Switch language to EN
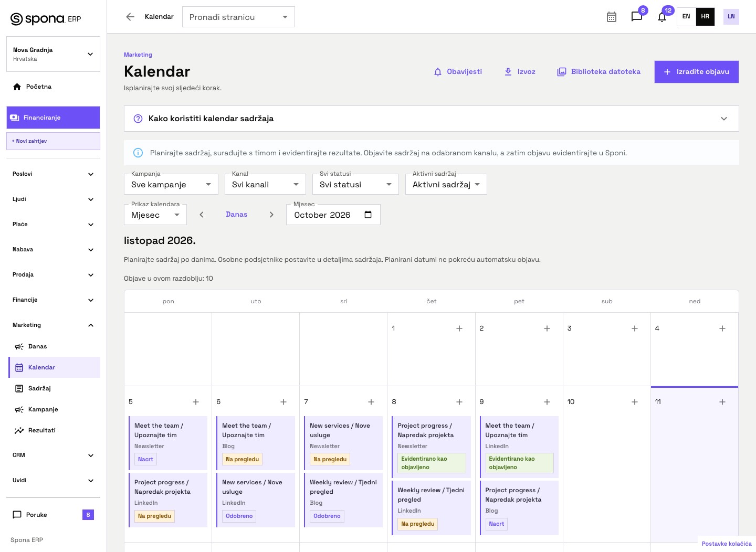The width and height of the screenshot is (756, 552). pos(686,17)
